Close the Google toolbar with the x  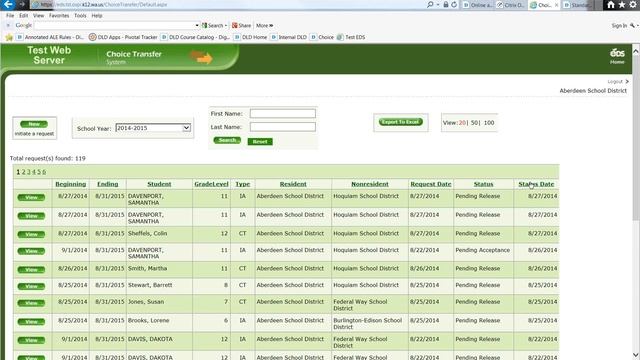(x=8, y=25)
